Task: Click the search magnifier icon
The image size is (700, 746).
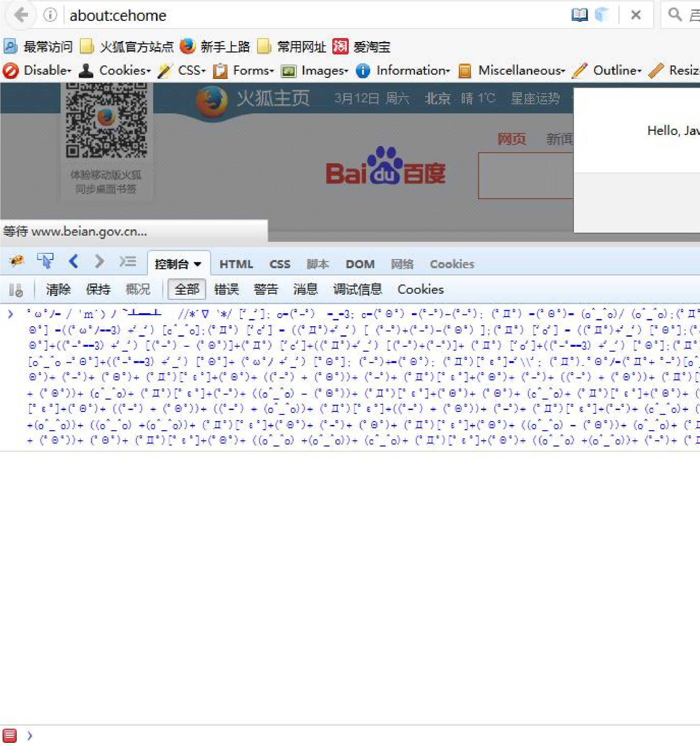Action: pyautogui.click(x=675, y=15)
